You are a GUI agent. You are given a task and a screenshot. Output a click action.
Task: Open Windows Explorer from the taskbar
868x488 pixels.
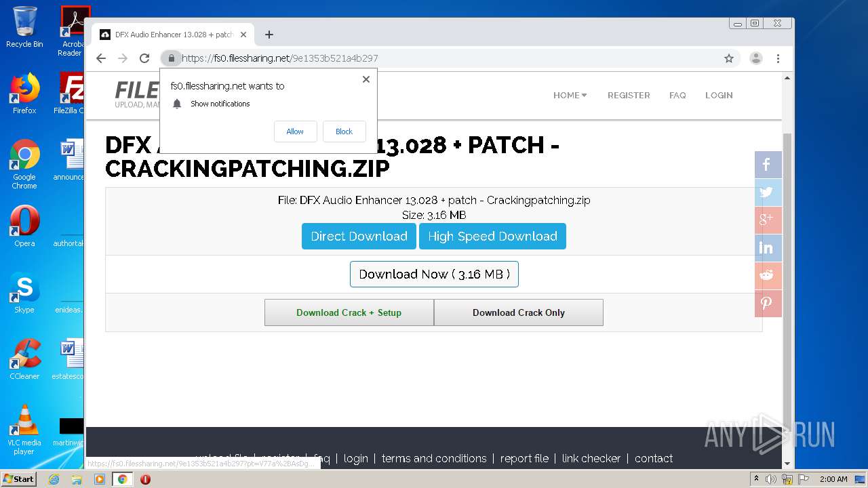click(x=77, y=479)
